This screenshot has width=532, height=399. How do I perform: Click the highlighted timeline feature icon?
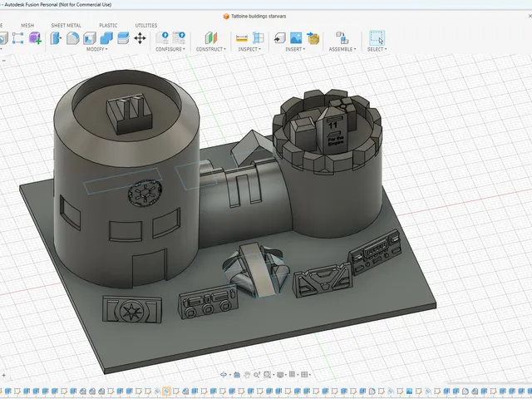[166, 392]
